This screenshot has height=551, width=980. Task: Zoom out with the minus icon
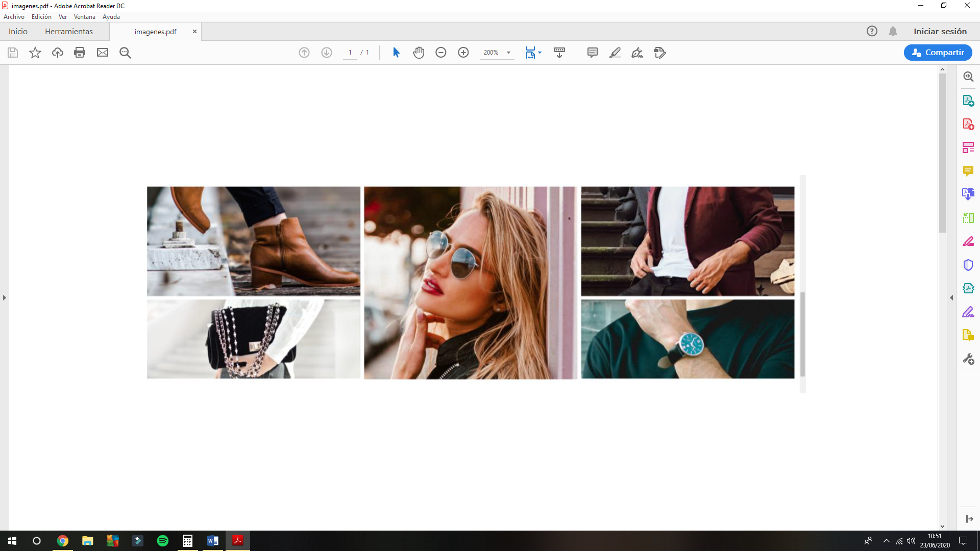(x=441, y=53)
